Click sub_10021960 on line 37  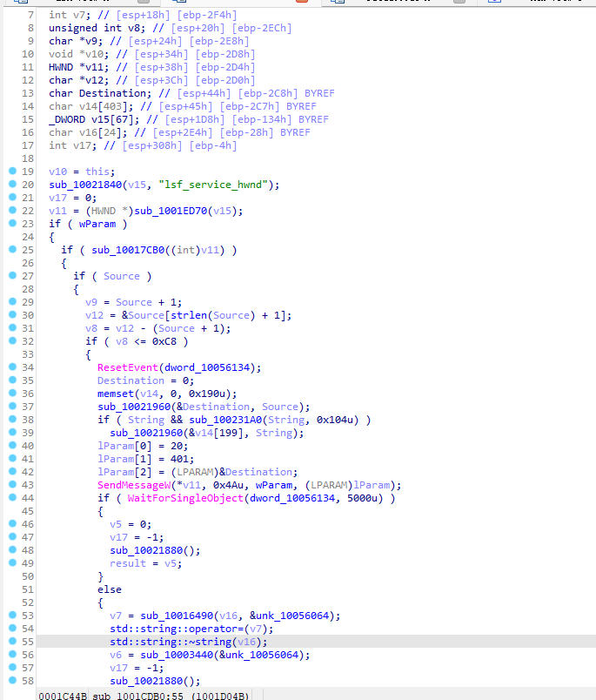134,407
